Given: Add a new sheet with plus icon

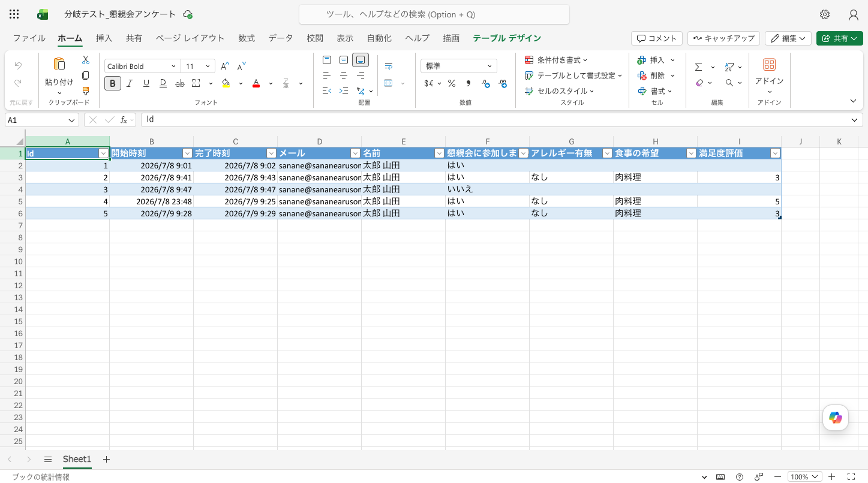Looking at the screenshot, I should (x=107, y=460).
